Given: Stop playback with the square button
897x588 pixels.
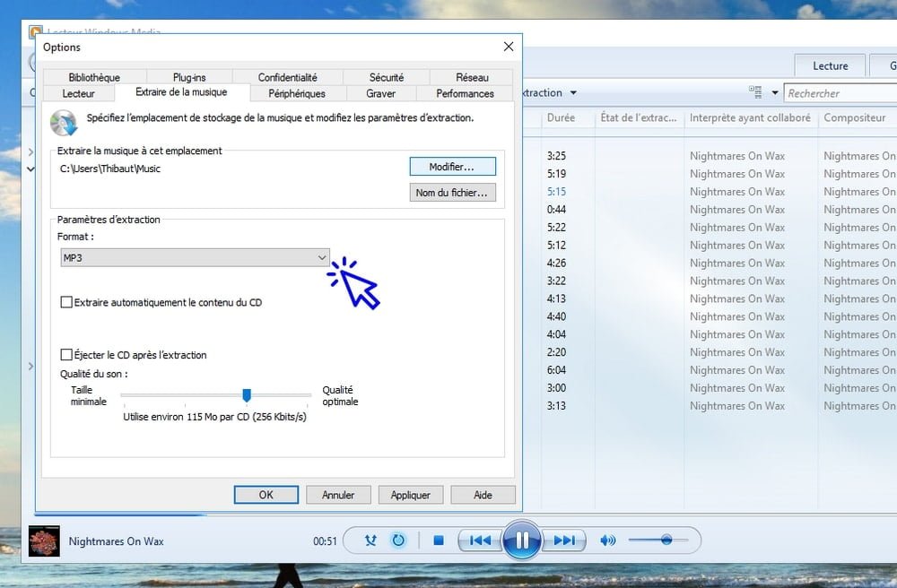Looking at the screenshot, I should [x=439, y=540].
